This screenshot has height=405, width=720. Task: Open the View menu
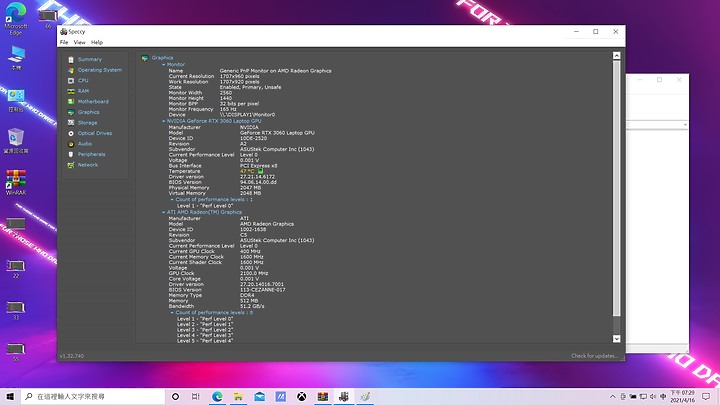[79, 42]
